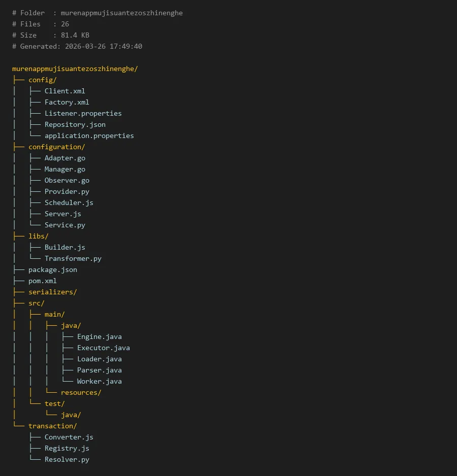This screenshot has width=457, height=476.
Task: Select the resources/ folder
Action: click(x=81, y=392)
